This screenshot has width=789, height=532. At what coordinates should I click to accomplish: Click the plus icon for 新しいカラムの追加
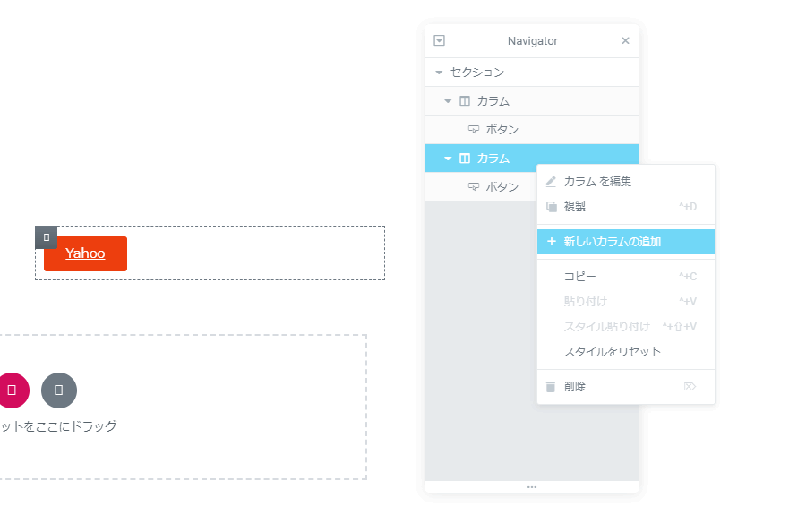tap(551, 242)
